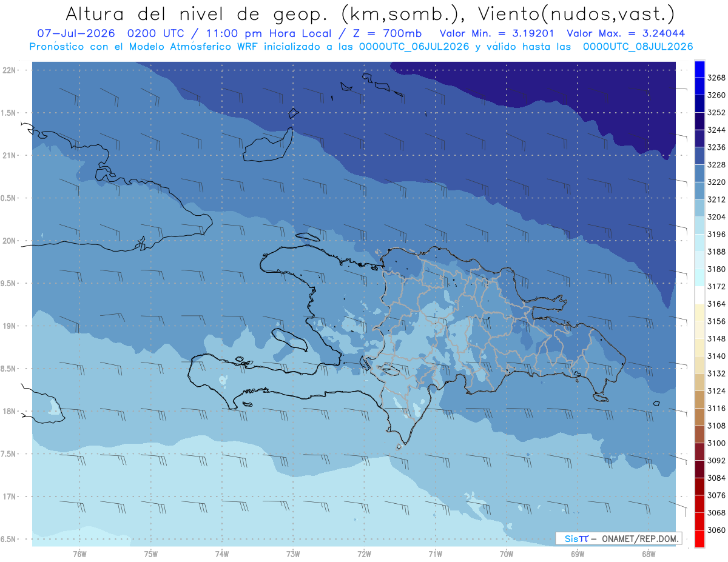The width and height of the screenshot is (728, 562).
Task: Click the '70W' longitude axis label
Action: pyautogui.click(x=507, y=554)
